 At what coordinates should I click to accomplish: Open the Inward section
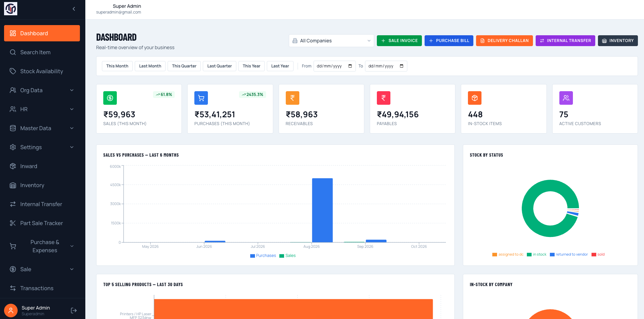point(42,166)
